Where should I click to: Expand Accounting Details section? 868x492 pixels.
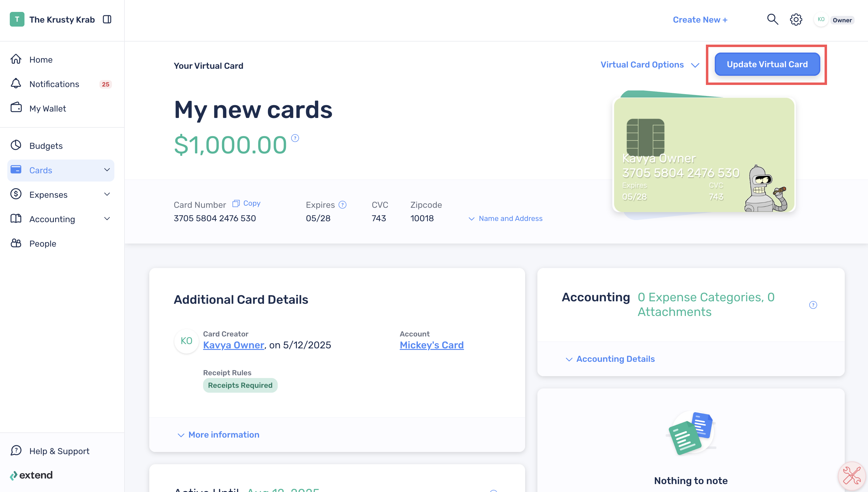point(610,359)
